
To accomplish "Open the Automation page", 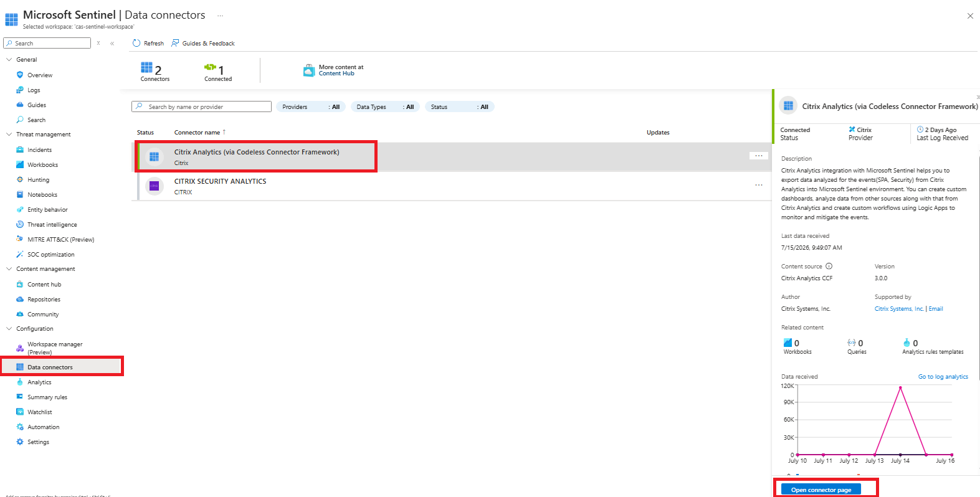I will (x=43, y=427).
